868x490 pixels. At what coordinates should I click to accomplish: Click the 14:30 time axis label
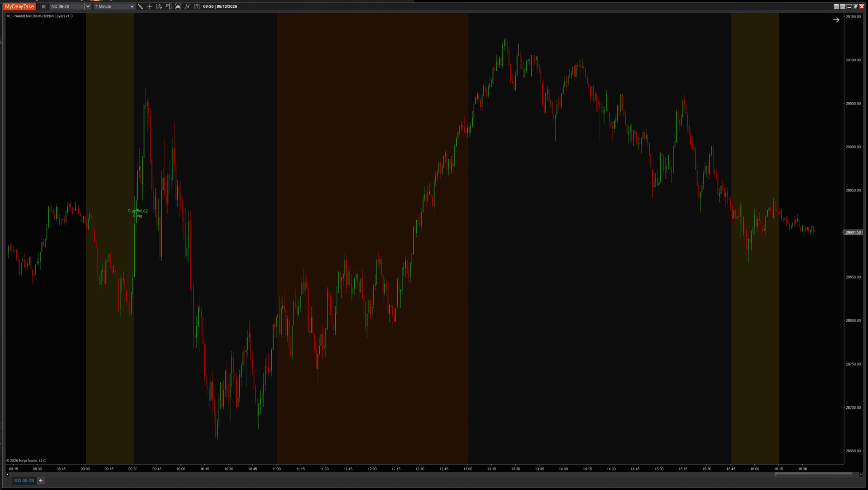pyautogui.click(x=611, y=469)
